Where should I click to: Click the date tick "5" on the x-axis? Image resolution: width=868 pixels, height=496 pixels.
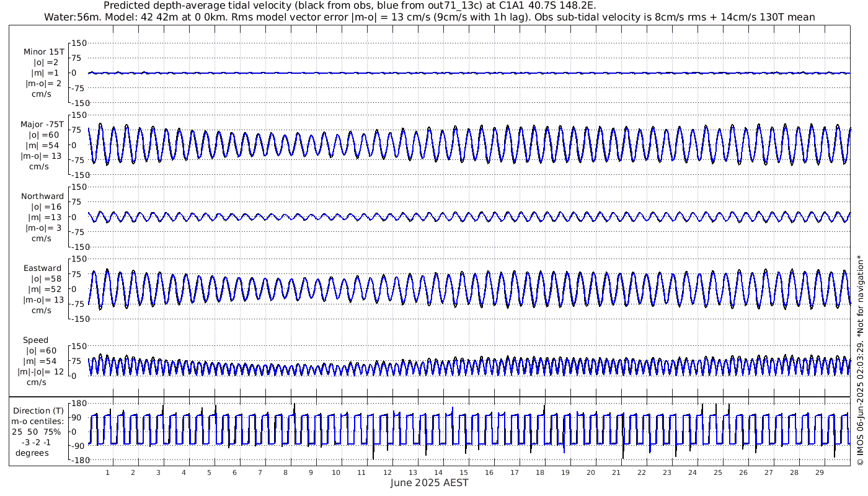(x=209, y=472)
